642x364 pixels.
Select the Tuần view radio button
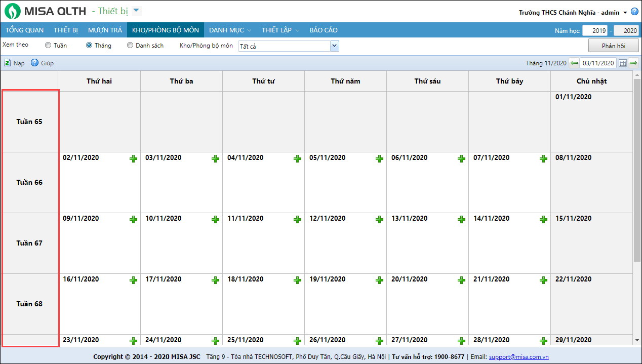click(x=48, y=45)
